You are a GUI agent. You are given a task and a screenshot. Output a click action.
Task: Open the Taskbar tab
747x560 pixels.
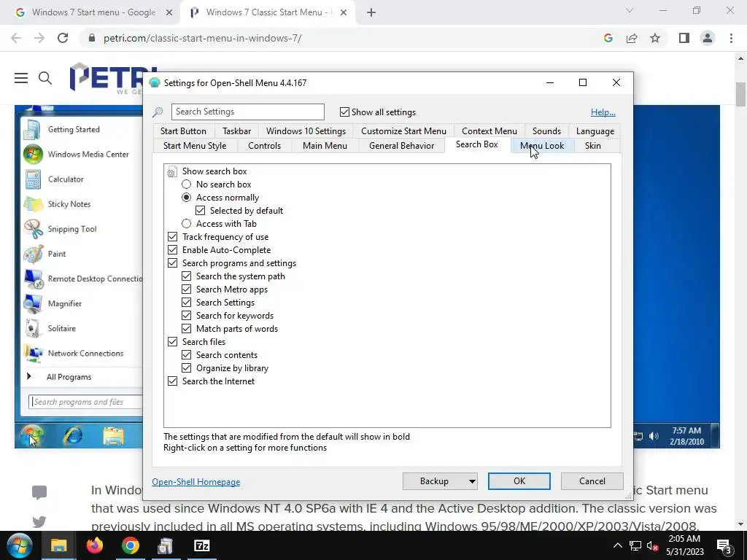point(237,131)
